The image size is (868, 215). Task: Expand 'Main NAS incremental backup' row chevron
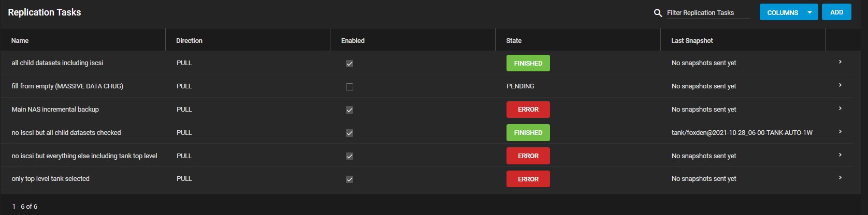[x=840, y=109]
